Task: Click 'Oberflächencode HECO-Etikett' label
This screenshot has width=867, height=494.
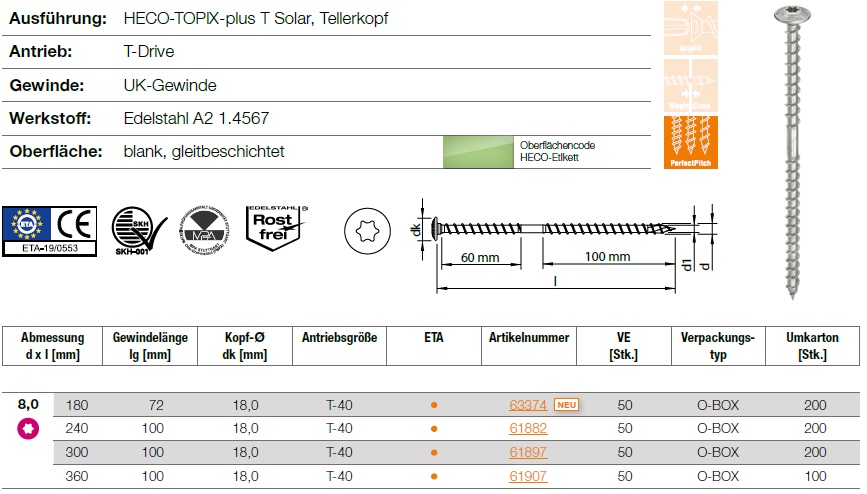Action: click(x=557, y=152)
